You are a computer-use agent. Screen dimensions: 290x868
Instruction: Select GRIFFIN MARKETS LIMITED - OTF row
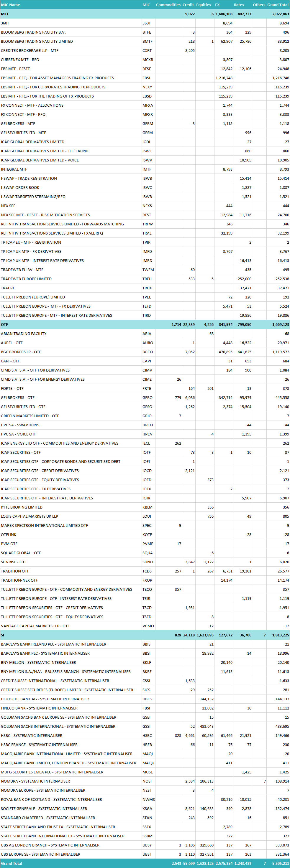(145, 416)
